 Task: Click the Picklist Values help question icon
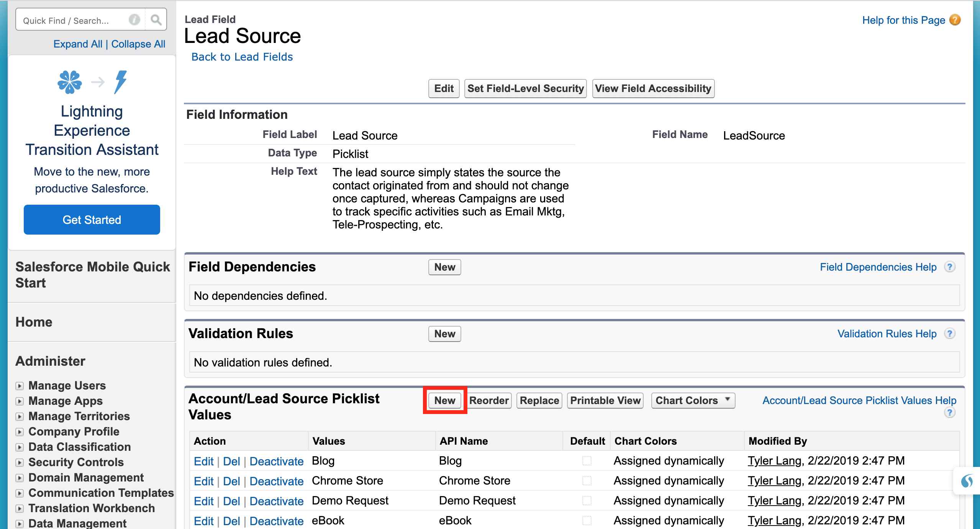tap(949, 413)
